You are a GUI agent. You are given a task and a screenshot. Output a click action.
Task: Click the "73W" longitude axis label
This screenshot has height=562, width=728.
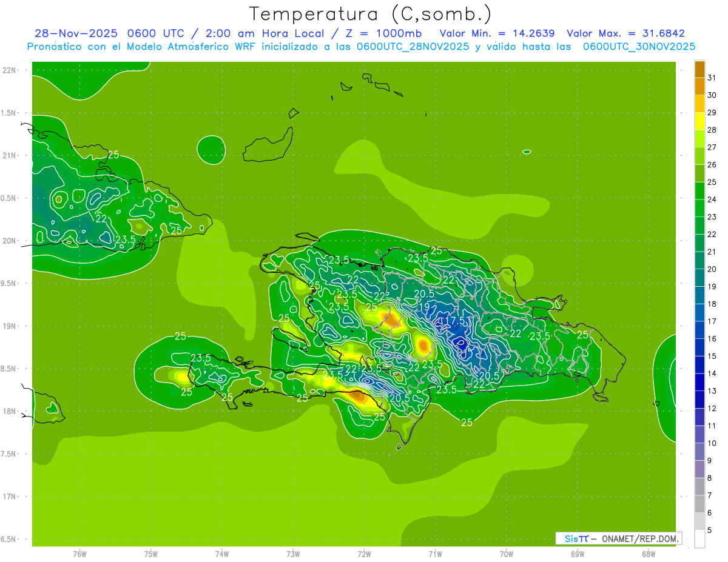[x=293, y=554]
